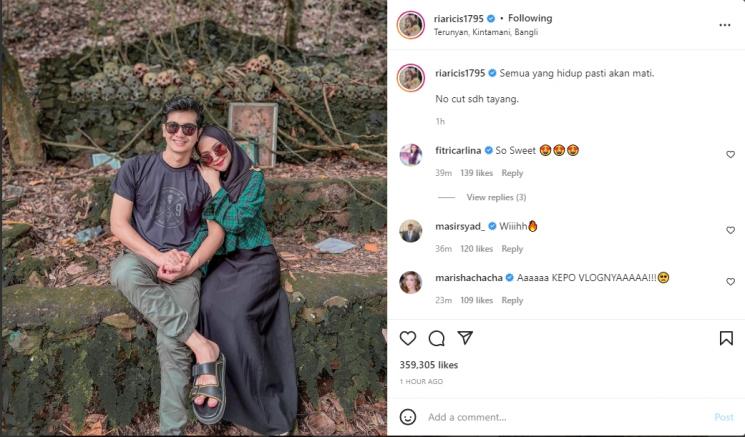
Task: Open masirsyad_'s profile picture
Action: 410,231
